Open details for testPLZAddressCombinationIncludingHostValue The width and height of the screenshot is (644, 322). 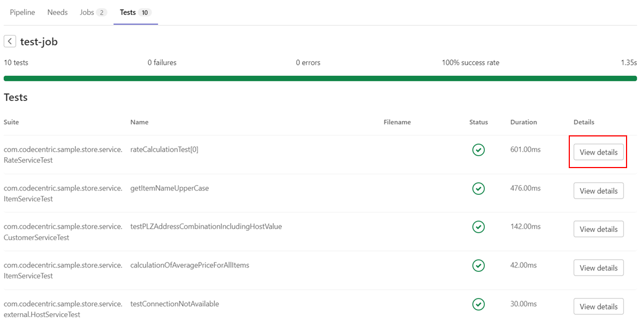tap(598, 229)
